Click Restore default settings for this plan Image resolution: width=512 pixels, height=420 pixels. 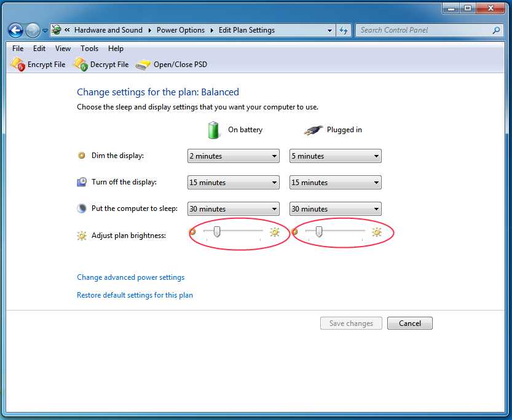click(135, 295)
